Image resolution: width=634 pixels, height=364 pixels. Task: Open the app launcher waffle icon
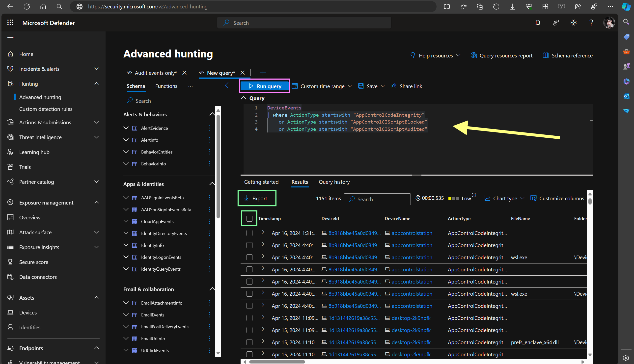(x=10, y=23)
